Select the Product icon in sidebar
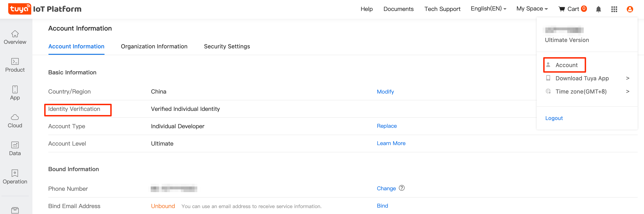Screen dimensions: 644x214 click(15, 65)
